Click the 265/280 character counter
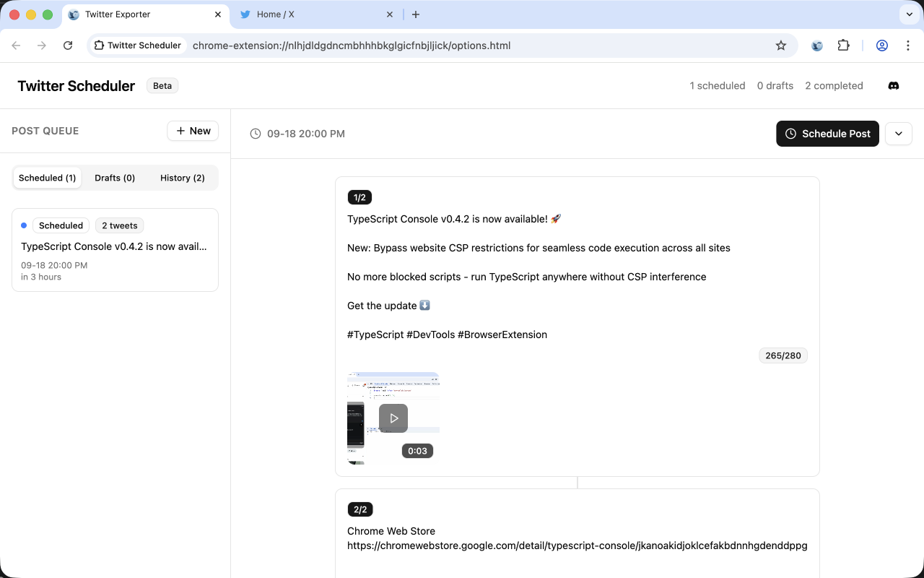The image size is (924, 578). [783, 355]
